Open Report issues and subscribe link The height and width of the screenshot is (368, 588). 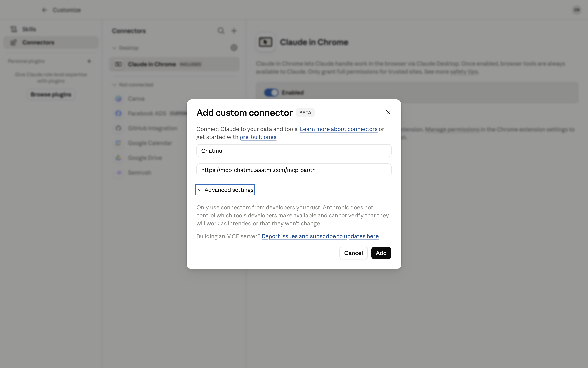(320, 236)
